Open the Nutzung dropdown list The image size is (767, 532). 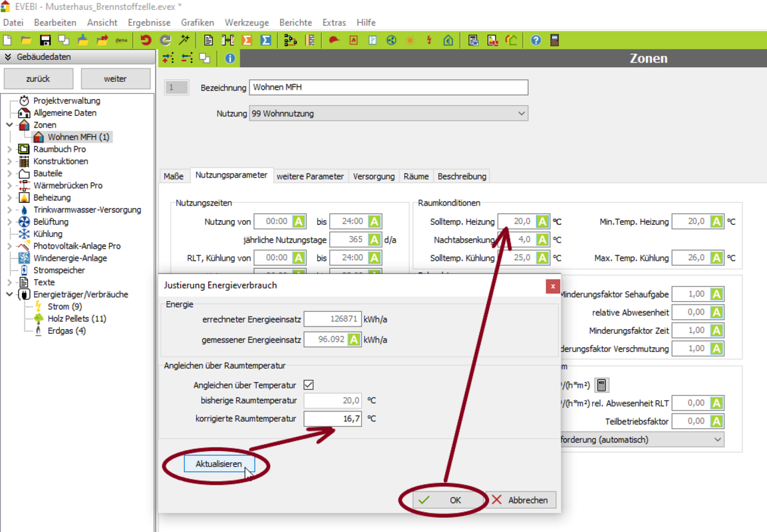[x=521, y=114]
